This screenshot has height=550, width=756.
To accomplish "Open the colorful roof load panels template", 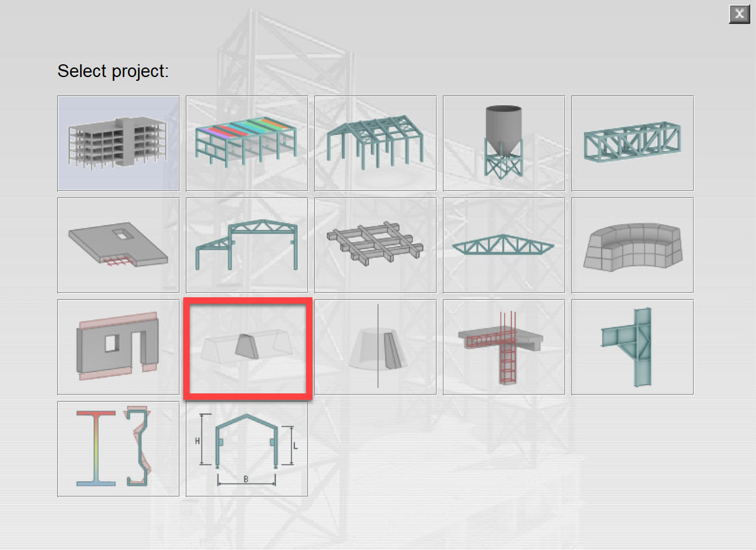I will [x=246, y=143].
